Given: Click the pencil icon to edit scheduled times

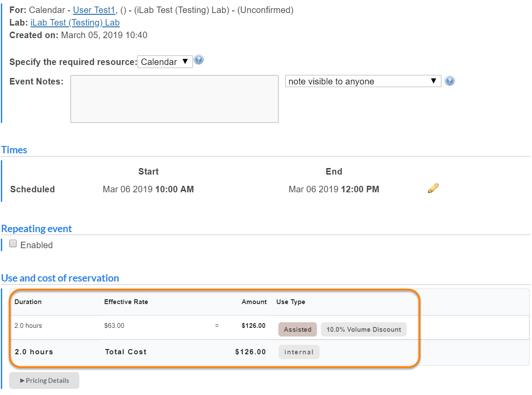Looking at the screenshot, I should pyautogui.click(x=433, y=188).
